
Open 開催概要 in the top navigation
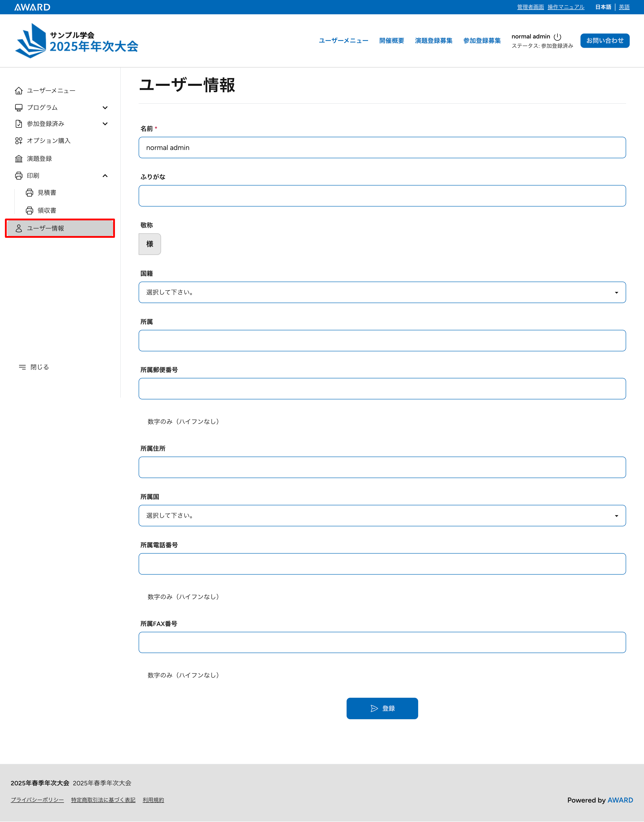click(x=391, y=41)
